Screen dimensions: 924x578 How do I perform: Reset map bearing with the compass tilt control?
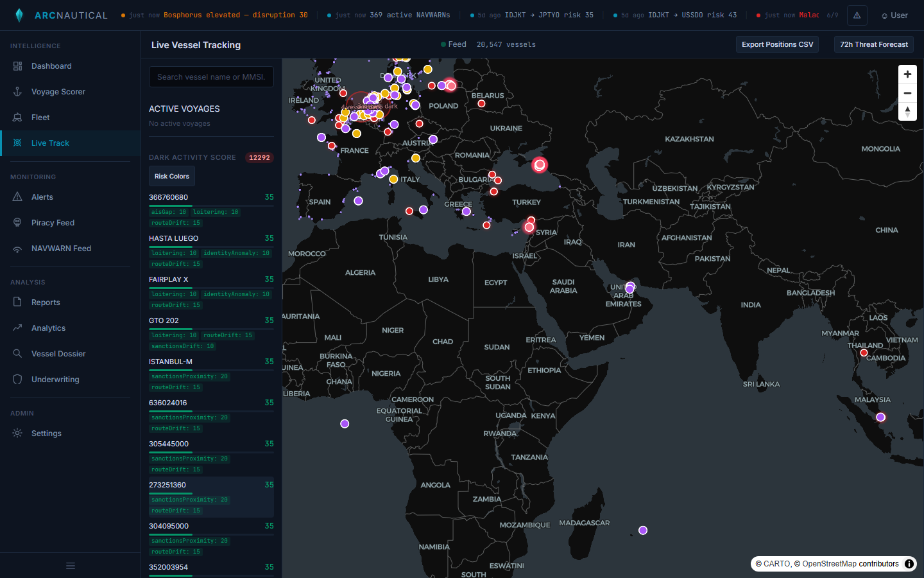(x=907, y=111)
